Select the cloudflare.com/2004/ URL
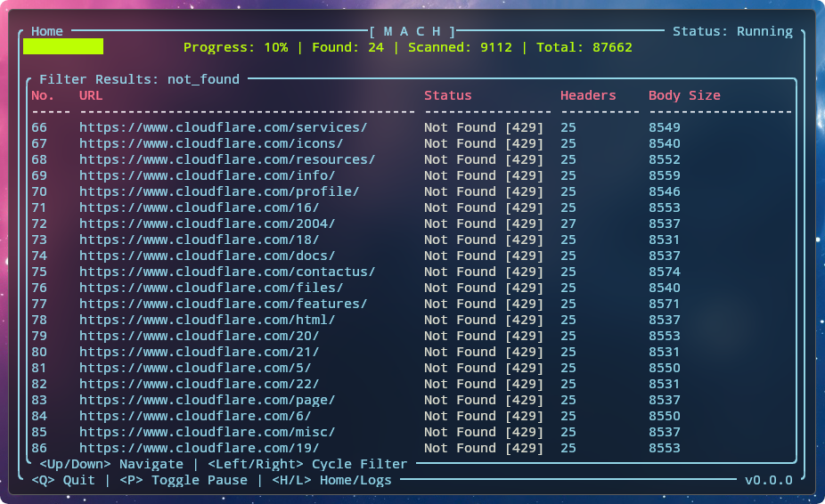 [x=208, y=224]
